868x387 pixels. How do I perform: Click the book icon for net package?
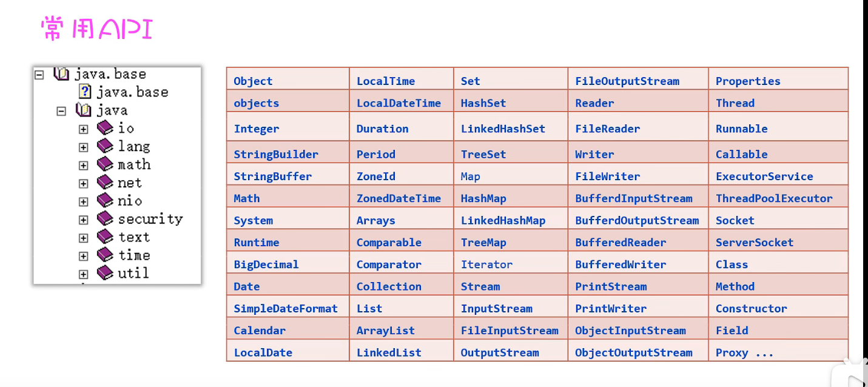(105, 183)
